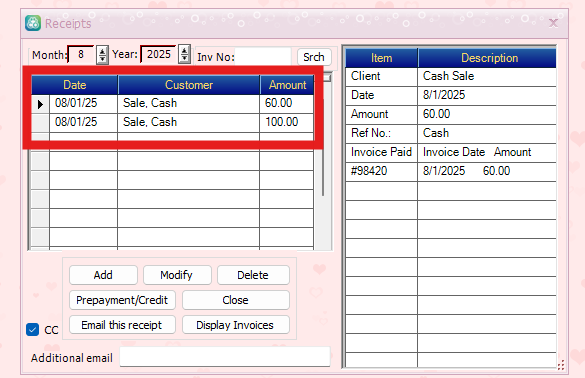
Task: Click the 8/1/2025 Date value in details
Action: pos(444,95)
